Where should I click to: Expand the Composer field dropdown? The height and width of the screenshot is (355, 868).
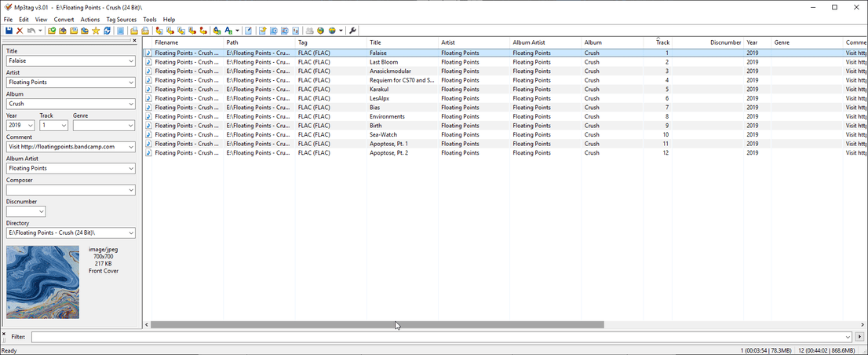tap(130, 190)
